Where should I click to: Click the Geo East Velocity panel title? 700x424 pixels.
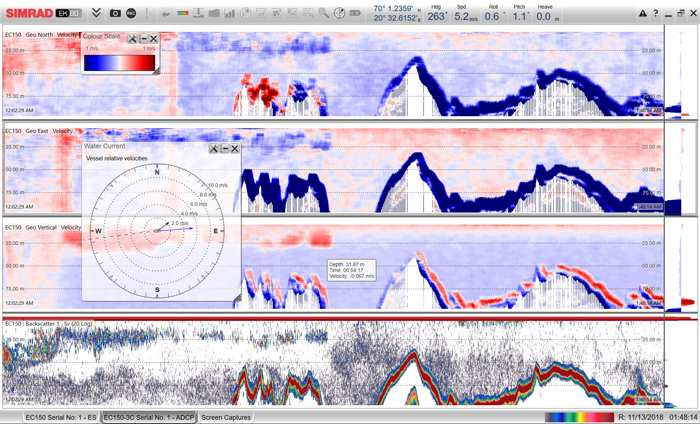click(39, 131)
